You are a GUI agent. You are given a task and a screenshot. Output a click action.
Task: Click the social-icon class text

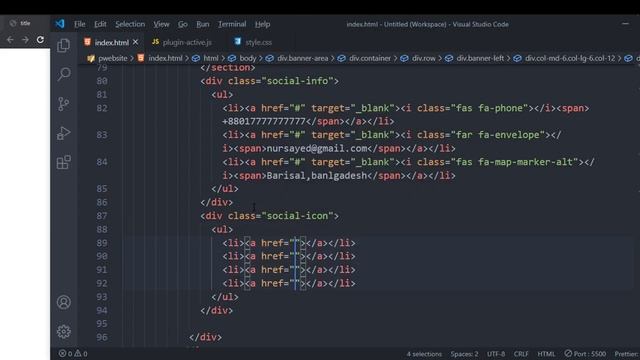pyautogui.click(x=298, y=216)
